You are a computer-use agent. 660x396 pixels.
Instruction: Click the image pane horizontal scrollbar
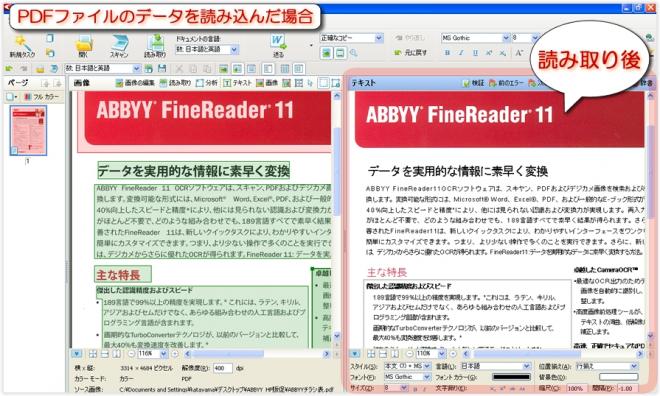(x=257, y=354)
